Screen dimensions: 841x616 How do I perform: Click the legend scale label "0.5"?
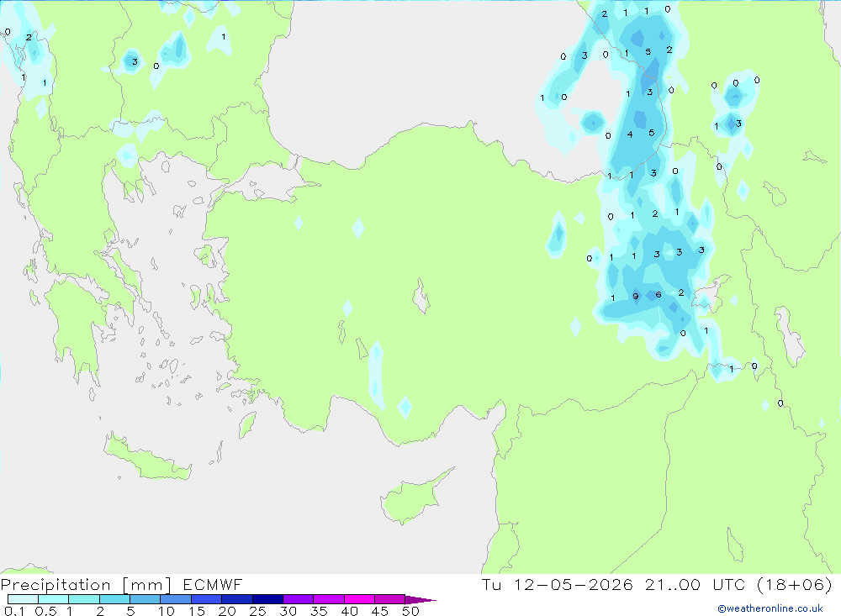point(45,611)
